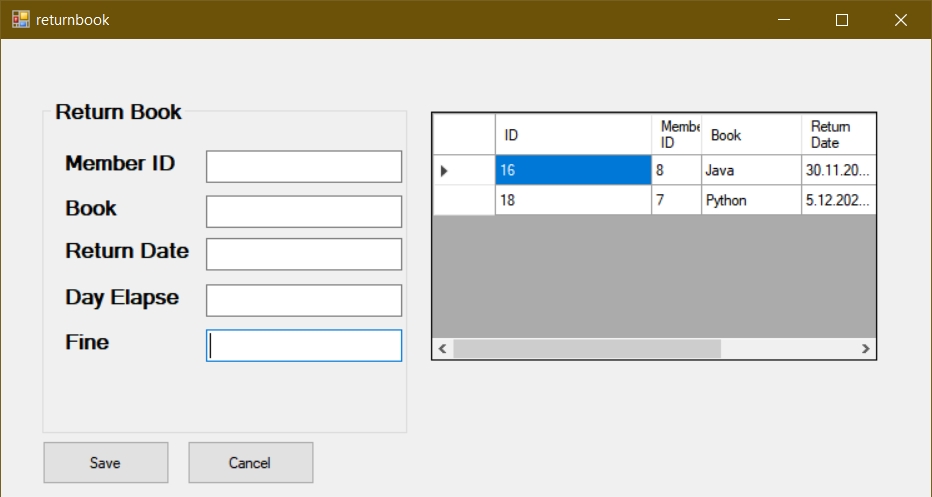
Task: Select the Python book cell
Action: (x=750, y=200)
